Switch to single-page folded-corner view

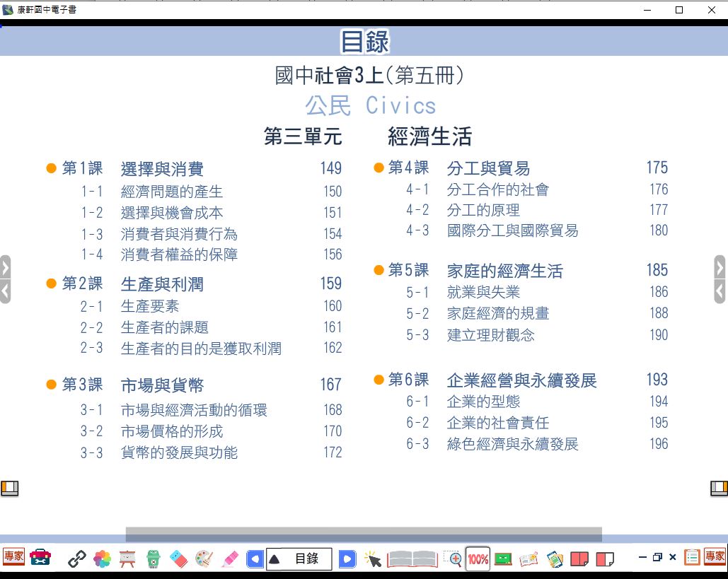[x=605, y=558]
